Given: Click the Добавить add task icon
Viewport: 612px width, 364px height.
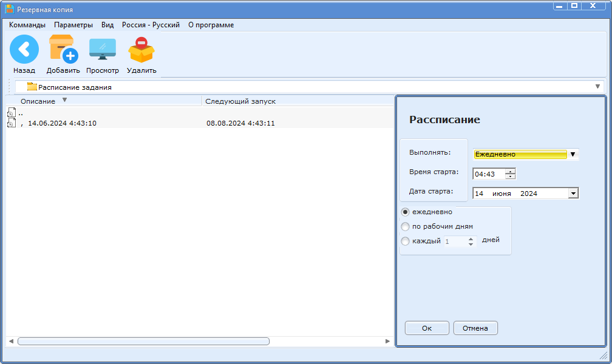Looking at the screenshot, I should pyautogui.click(x=63, y=49).
